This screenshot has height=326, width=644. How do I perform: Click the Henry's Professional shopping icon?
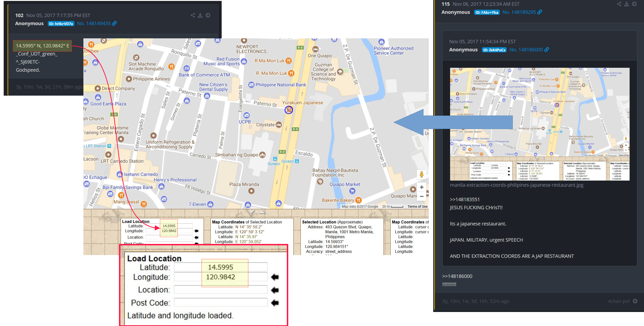tap(161, 186)
